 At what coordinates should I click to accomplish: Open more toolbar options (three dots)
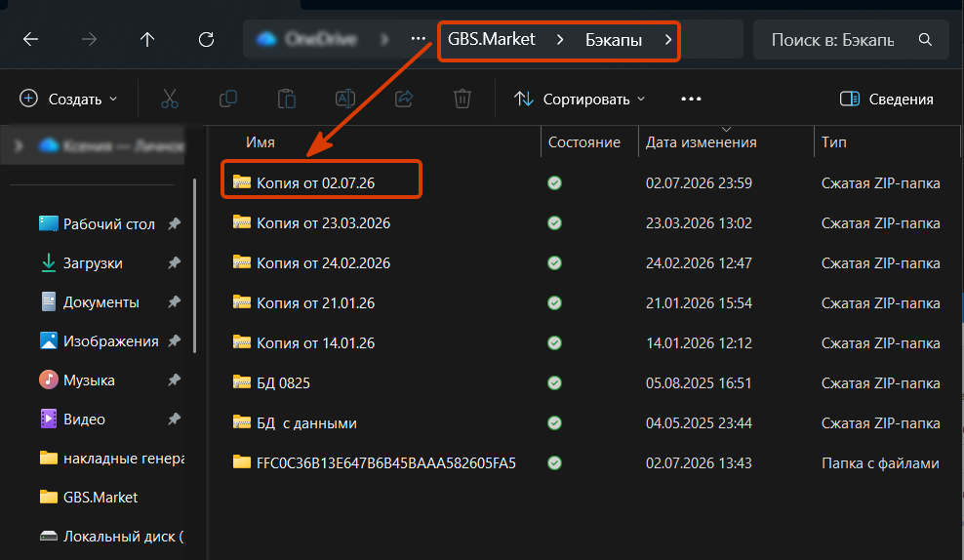[x=691, y=99]
